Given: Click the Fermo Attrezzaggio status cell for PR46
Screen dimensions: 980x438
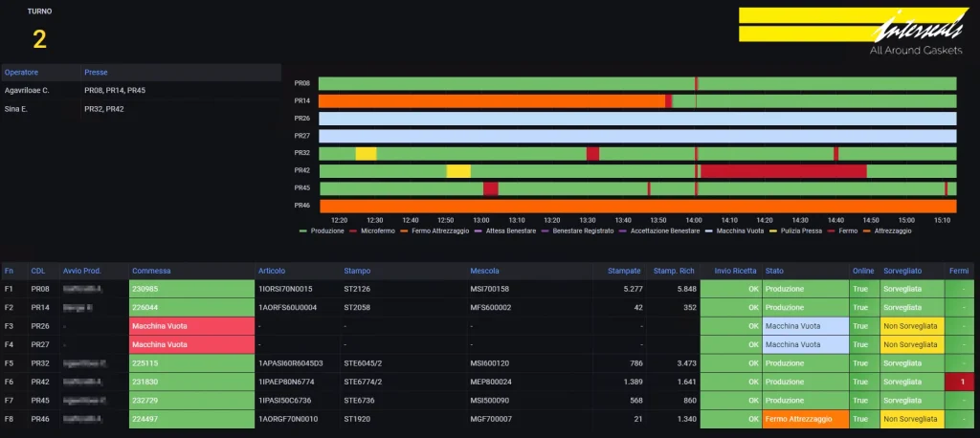Looking at the screenshot, I should [805, 419].
